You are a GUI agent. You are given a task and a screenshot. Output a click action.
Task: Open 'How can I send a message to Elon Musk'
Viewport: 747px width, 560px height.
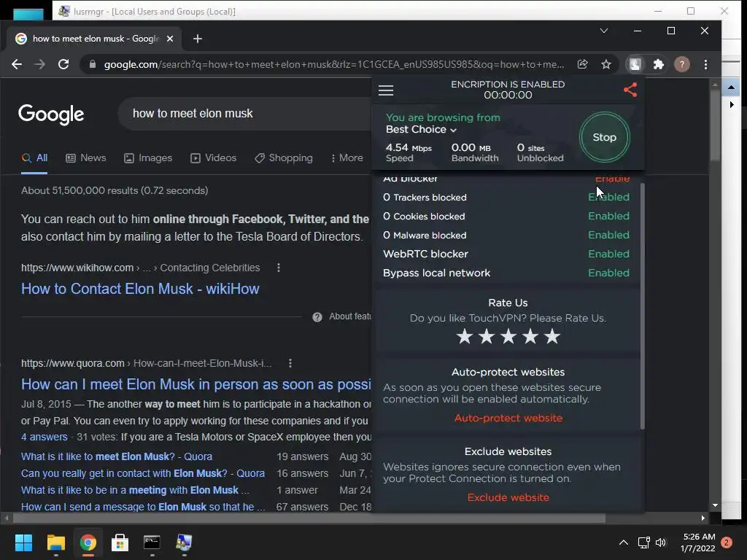[143, 507]
